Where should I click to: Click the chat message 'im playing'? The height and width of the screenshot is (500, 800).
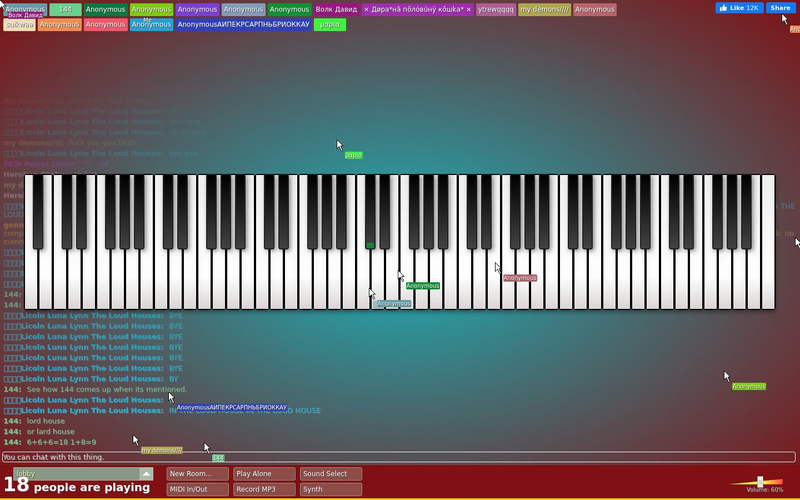(188, 132)
